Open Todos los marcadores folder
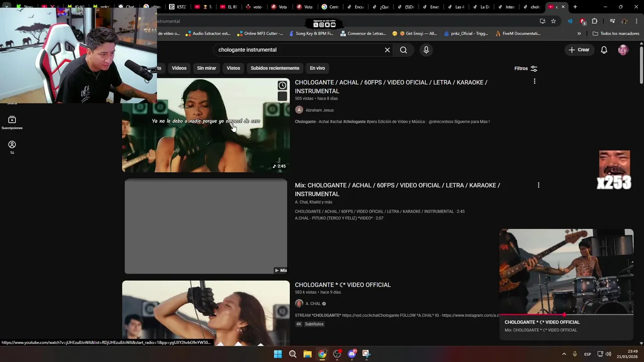The width and height of the screenshot is (644, 362). [x=616, y=34]
